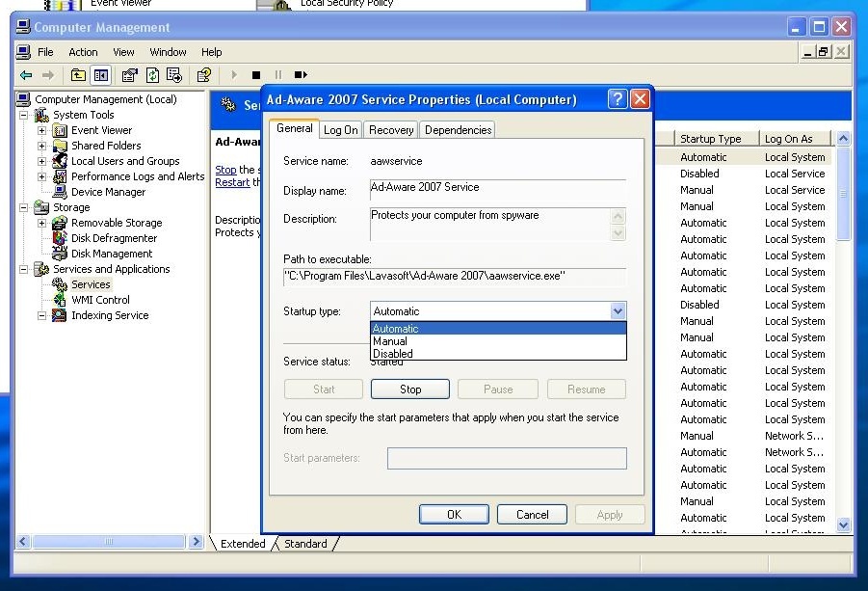The width and height of the screenshot is (868, 591).
Task: Click the Refresh toolbar icon
Action: coord(152,75)
